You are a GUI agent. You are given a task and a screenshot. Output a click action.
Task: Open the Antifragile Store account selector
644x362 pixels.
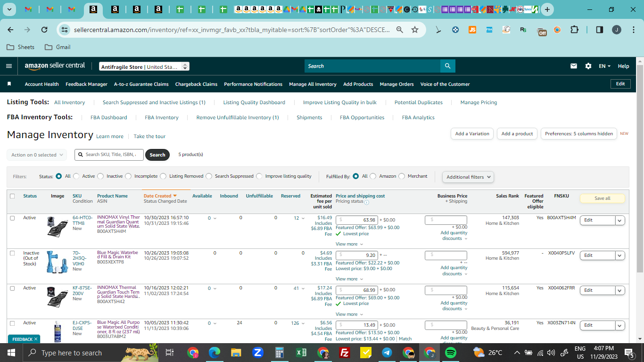pyautogui.click(x=144, y=66)
